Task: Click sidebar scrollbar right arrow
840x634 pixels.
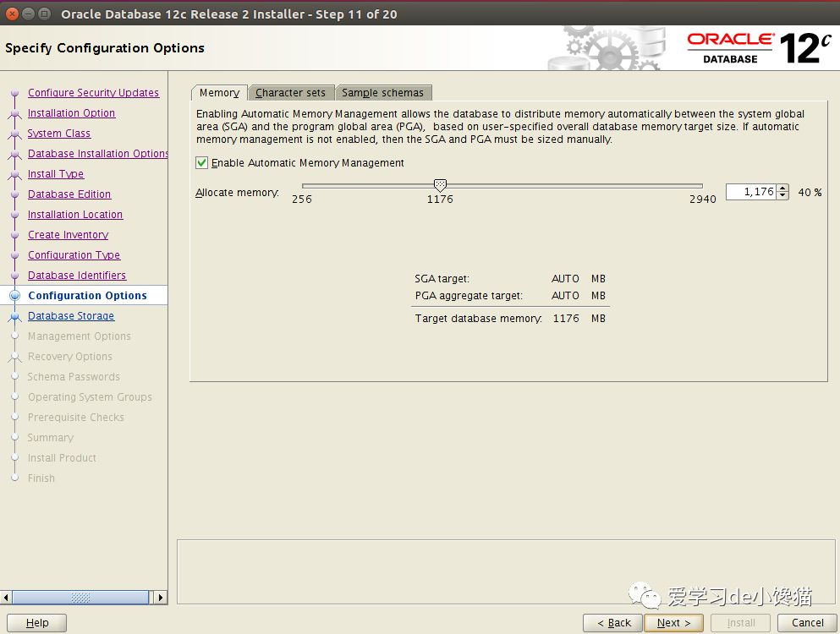Action: tap(160, 597)
